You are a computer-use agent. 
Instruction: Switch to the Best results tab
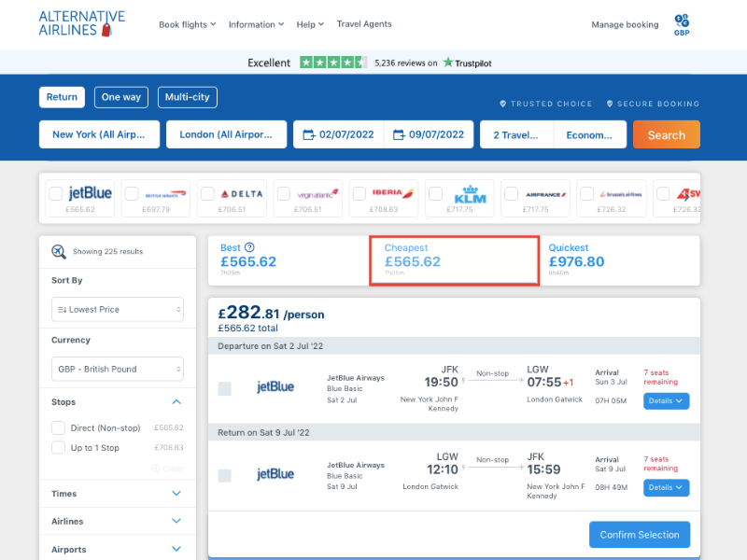click(x=289, y=261)
